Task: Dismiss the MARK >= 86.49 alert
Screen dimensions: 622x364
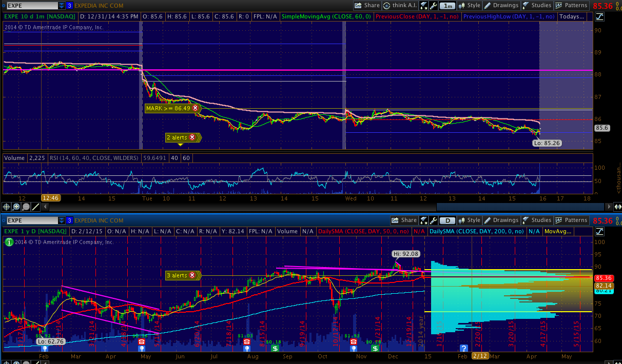Action: [195, 108]
